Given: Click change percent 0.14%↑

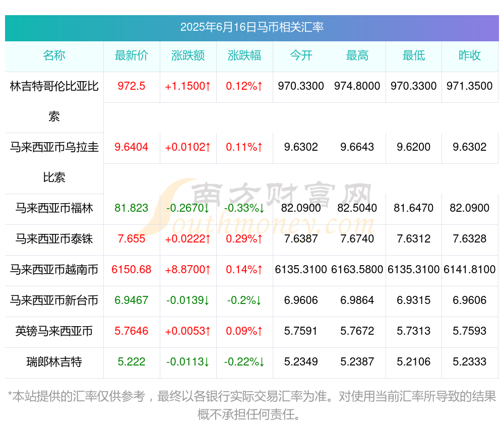Looking at the screenshot, I should pyautogui.click(x=244, y=270).
